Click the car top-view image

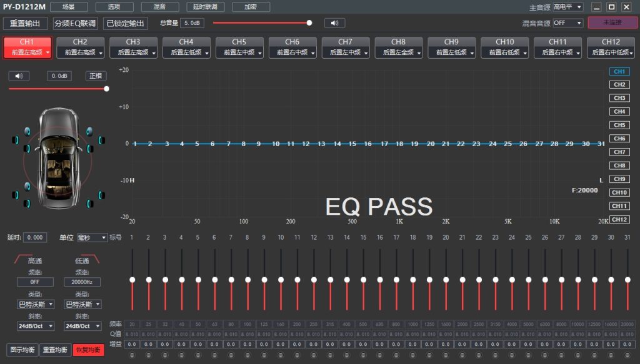point(59,158)
